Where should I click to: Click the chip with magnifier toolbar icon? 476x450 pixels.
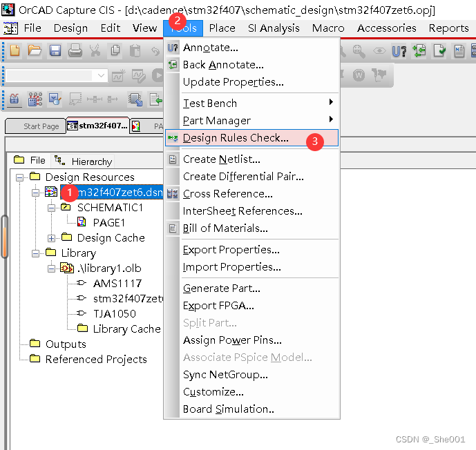135,99
